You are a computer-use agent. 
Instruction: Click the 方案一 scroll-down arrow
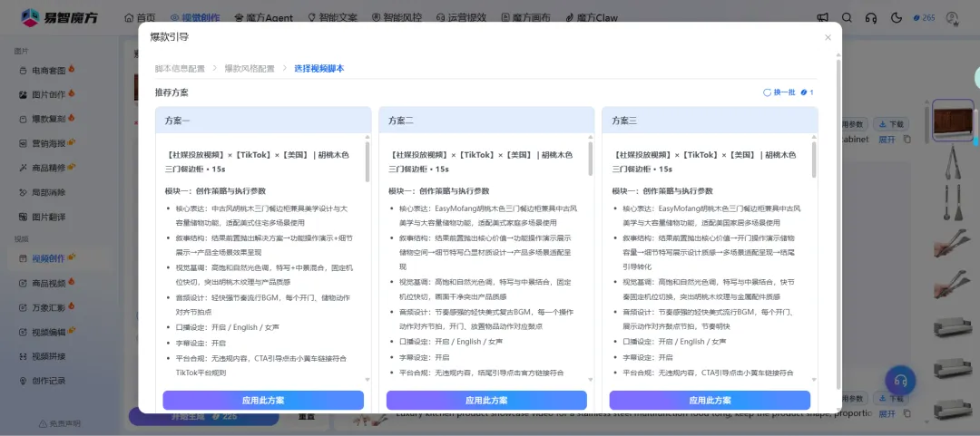point(367,379)
